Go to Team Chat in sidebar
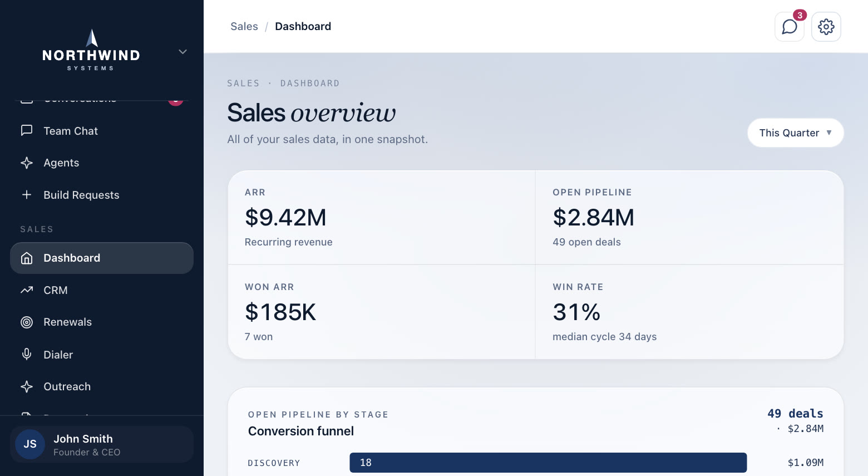The width and height of the screenshot is (868, 476). pyautogui.click(x=102, y=131)
